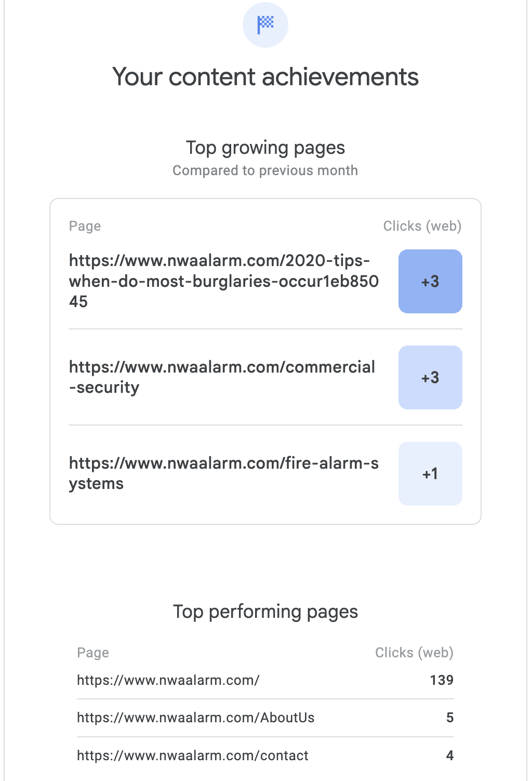Click the dark blue +3 clicks badge
The image size is (532, 781).
coord(430,282)
